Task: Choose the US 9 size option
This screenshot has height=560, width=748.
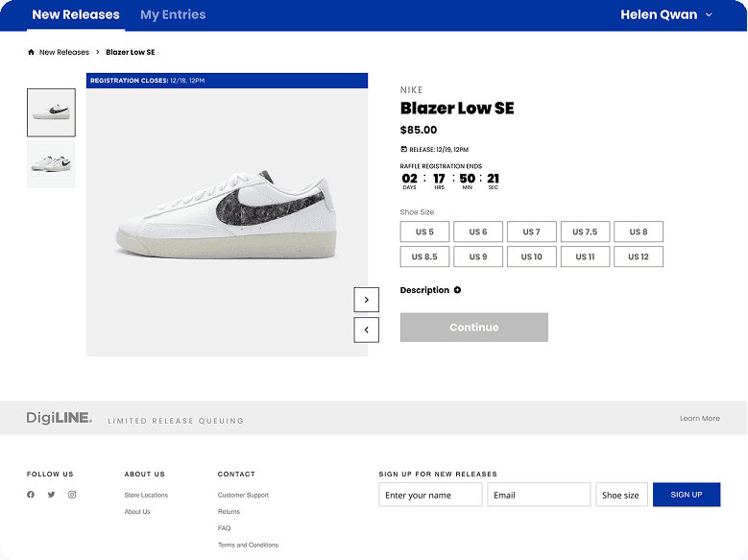Action: click(x=478, y=256)
